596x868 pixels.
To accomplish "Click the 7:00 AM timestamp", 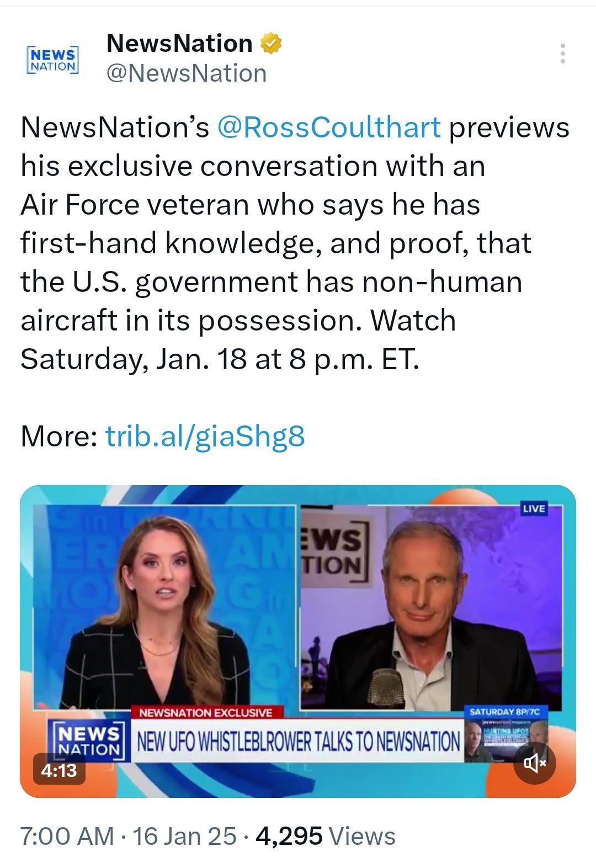I will click(x=67, y=836).
